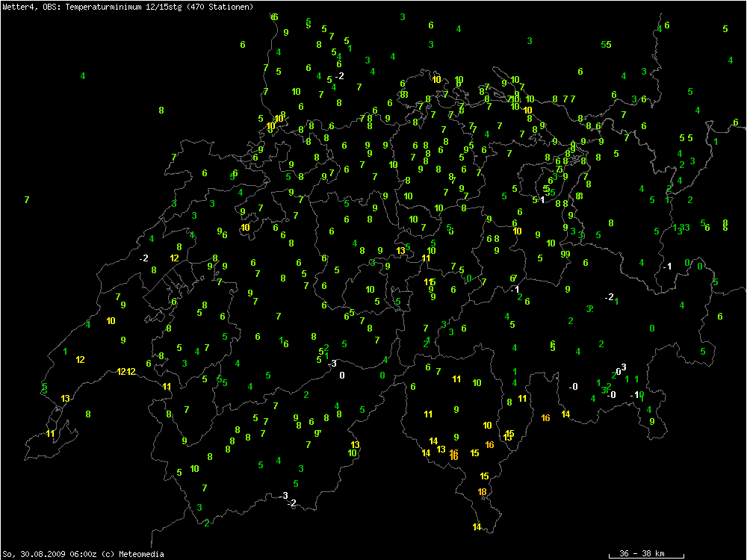
Task: Click the green 5 in the top-right corner
Action: click(725, 29)
